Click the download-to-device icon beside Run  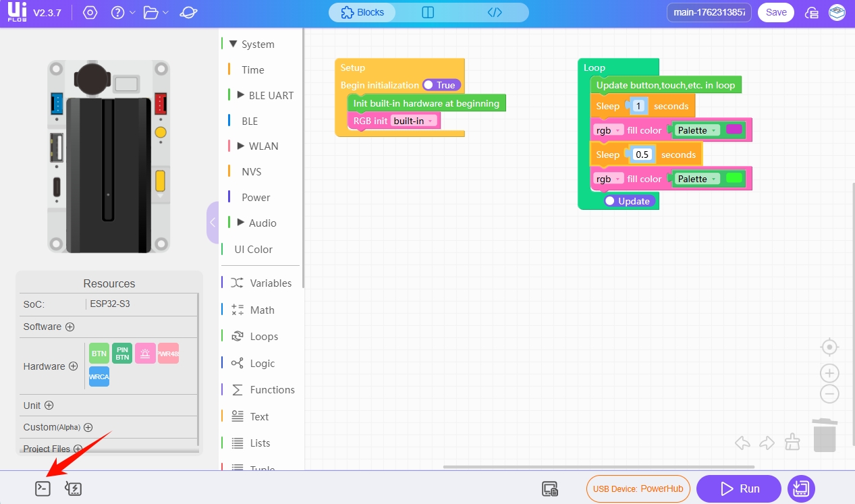801,488
